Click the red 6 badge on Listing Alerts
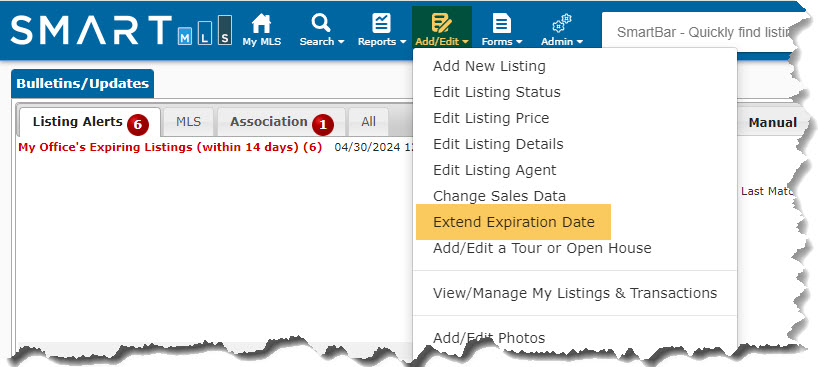Screen dimensions: 818x367 pos(138,125)
